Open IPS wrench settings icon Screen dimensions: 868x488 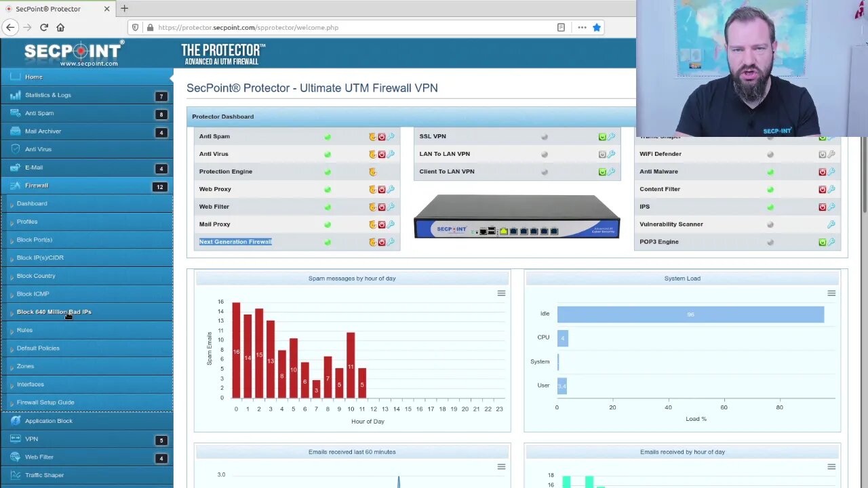(831, 207)
